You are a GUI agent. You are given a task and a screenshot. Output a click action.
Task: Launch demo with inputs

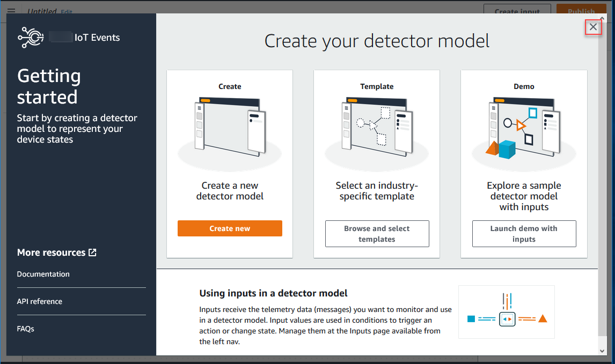tap(524, 234)
